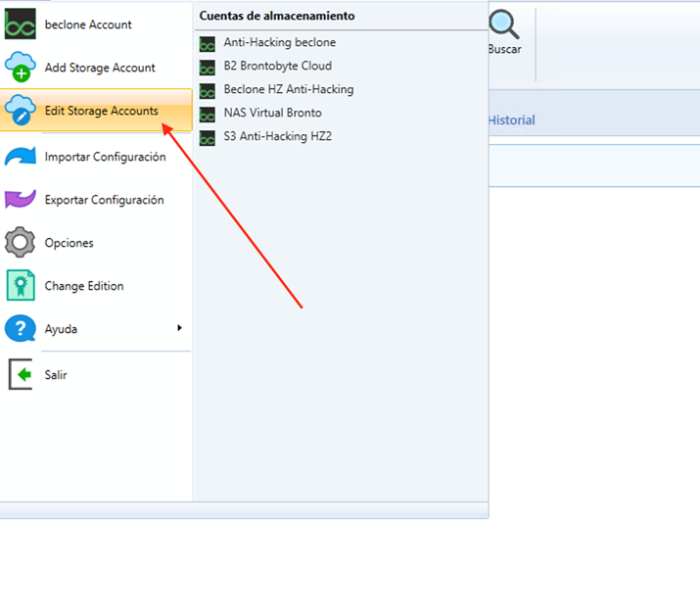Click the Change Edition certificate icon
Viewport: 700px width, 615px height.
[x=21, y=285]
